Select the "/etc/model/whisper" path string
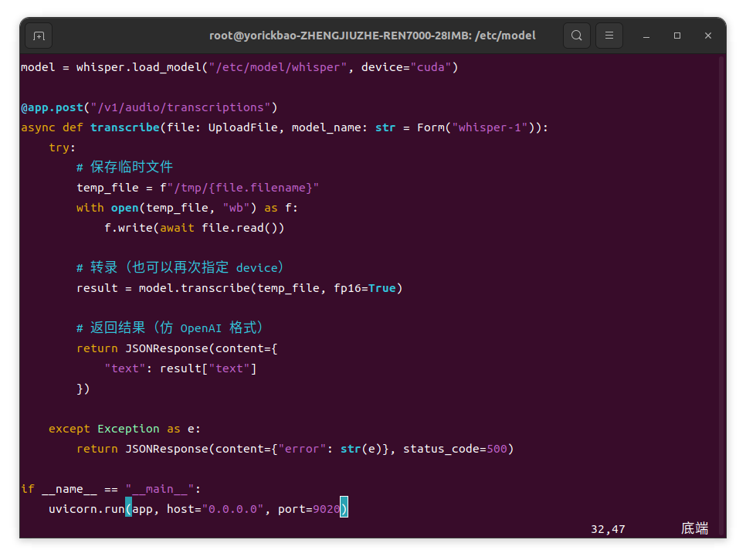The height and width of the screenshot is (560, 746). click(277, 67)
